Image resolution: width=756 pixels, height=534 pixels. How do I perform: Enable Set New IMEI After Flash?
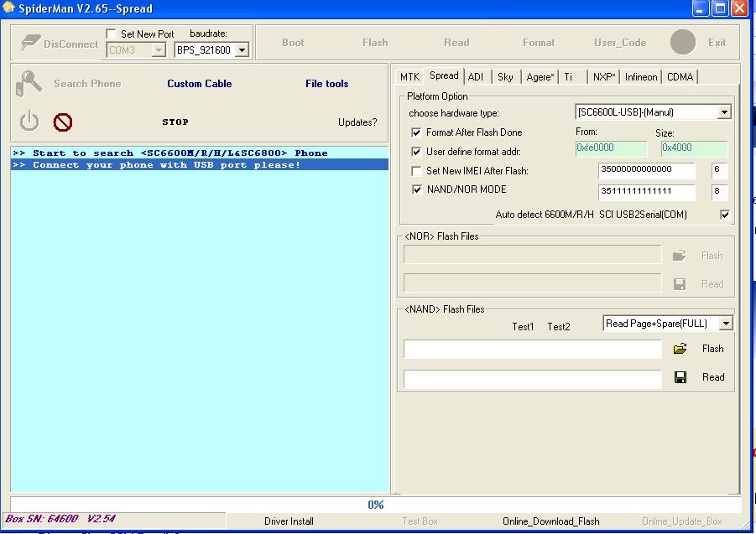pos(416,171)
